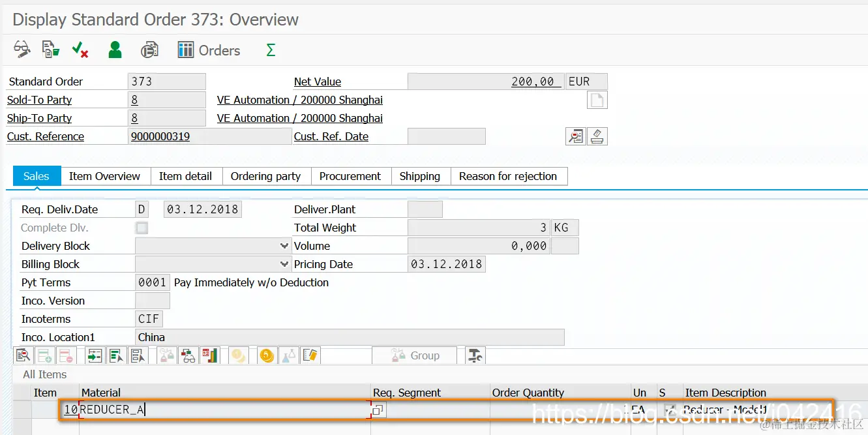The height and width of the screenshot is (435, 868).
Task: Click VE Automation link next to Ship-To Party
Action: click(x=300, y=118)
